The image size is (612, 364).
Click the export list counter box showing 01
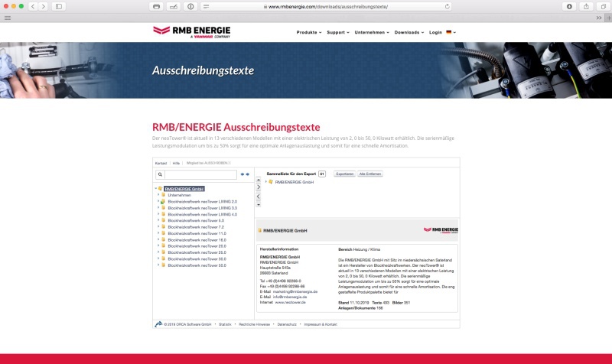322,174
